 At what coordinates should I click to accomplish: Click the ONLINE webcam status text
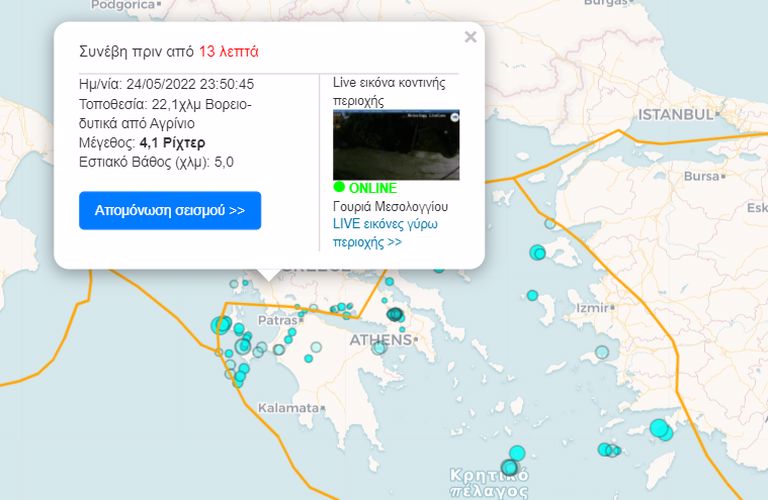[372, 188]
